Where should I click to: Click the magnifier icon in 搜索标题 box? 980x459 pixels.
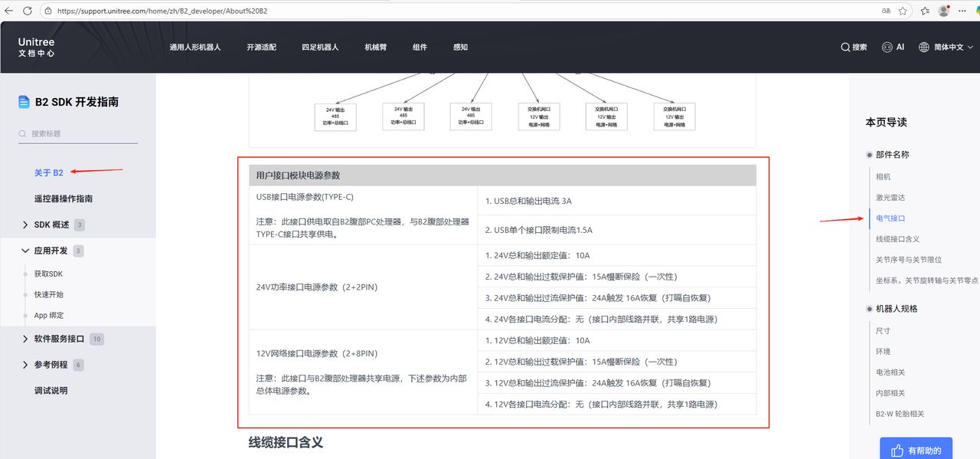pos(23,134)
